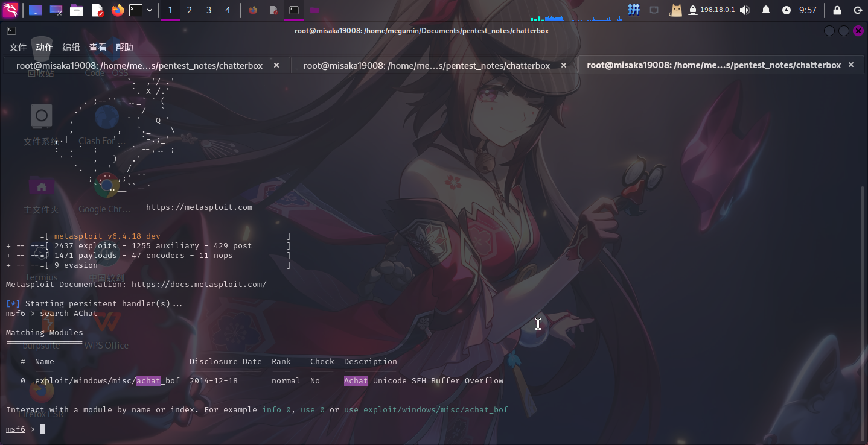Launch Firefox from the panel launcher
The height and width of the screenshot is (445, 868).
tap(118, 10)
